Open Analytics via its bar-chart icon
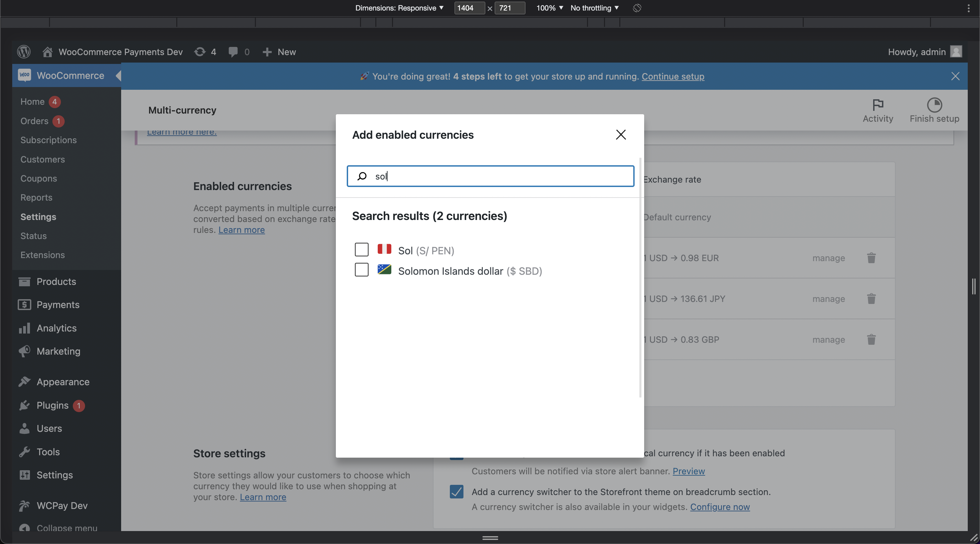 point(24,328)
